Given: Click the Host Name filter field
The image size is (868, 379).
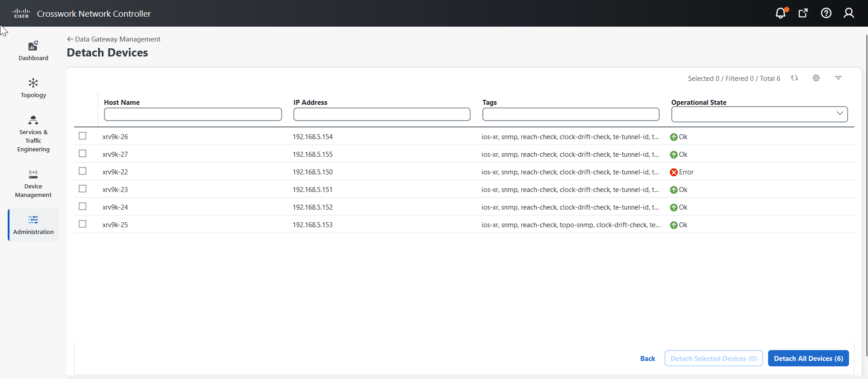Looking at the screenshot, I should coord(193,114).
